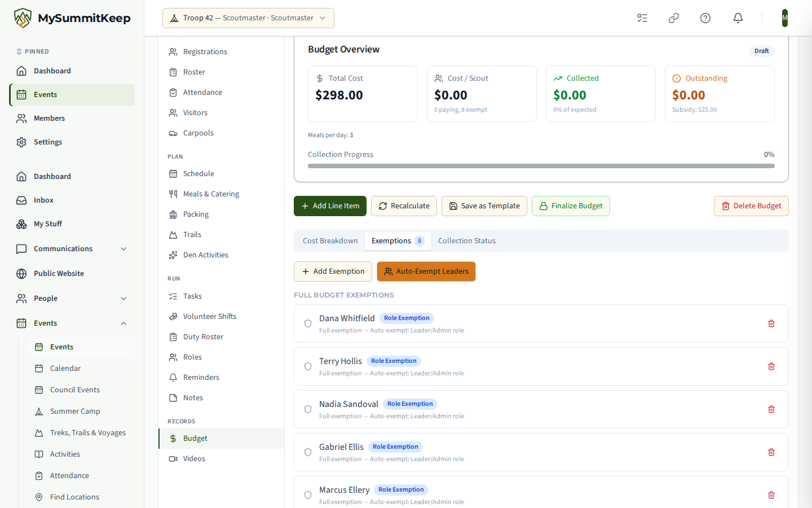Click the link icon in header
The width and height of the screenshot is (812, 508).
tap(674, 18)
